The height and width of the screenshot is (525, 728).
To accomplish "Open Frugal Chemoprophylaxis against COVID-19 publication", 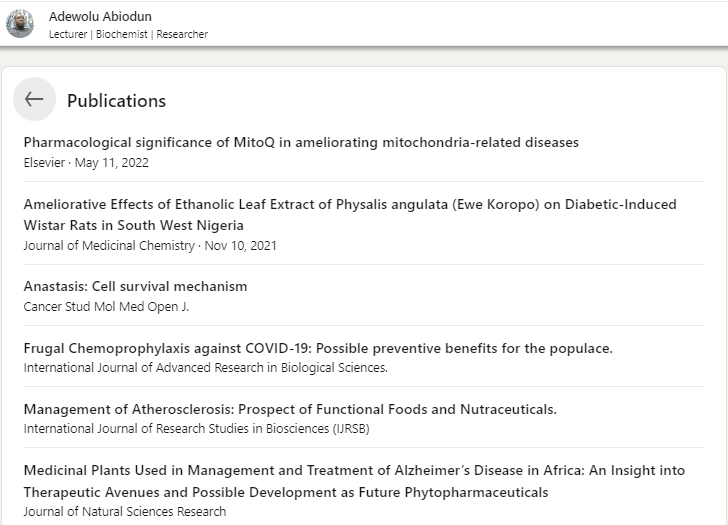I will click(318, 348).
